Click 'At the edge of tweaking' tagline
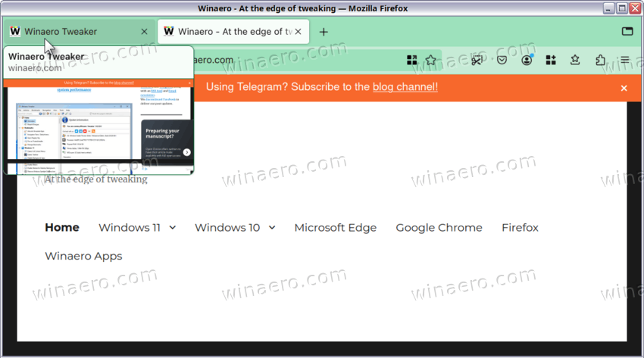 (95, 179)
